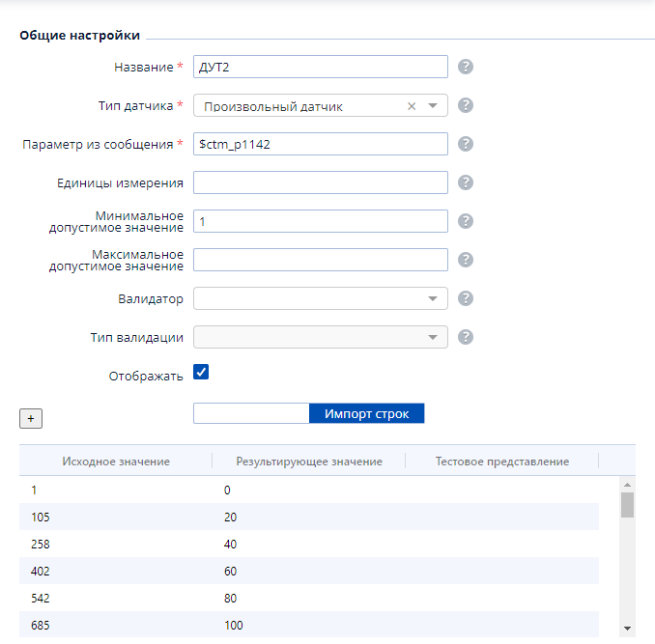Click help icon beside Тип валидации
This screenshot has height=644, width=655.
[x=466, y=337]
